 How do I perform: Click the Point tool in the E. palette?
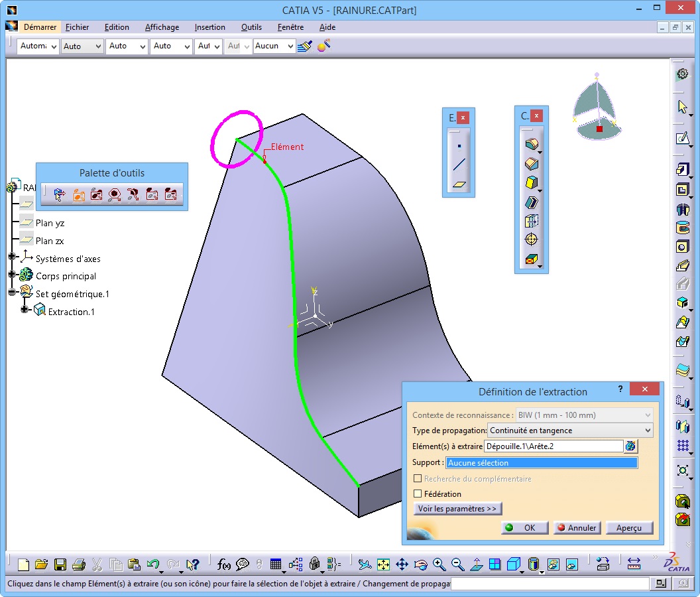point(459,146)
